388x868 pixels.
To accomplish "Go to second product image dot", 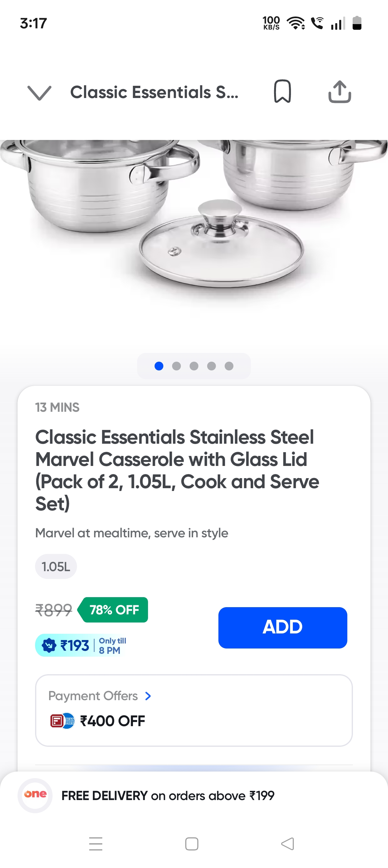I will 176,366.
